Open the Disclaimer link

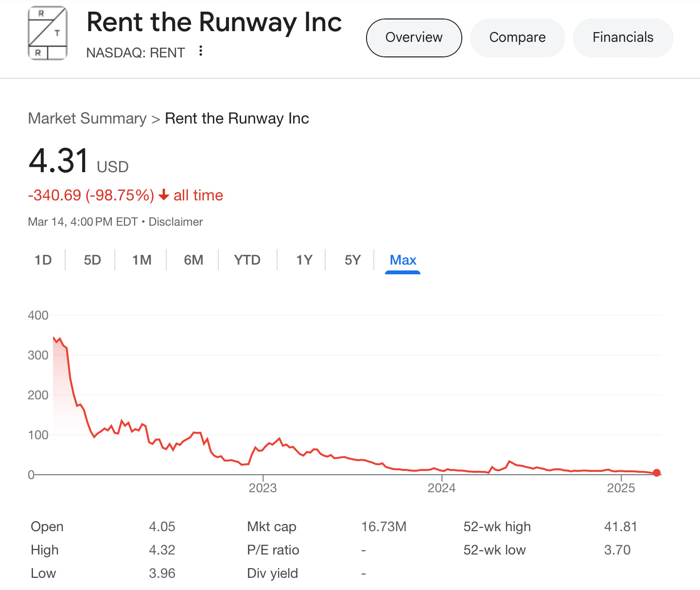(x=175, y=222)
